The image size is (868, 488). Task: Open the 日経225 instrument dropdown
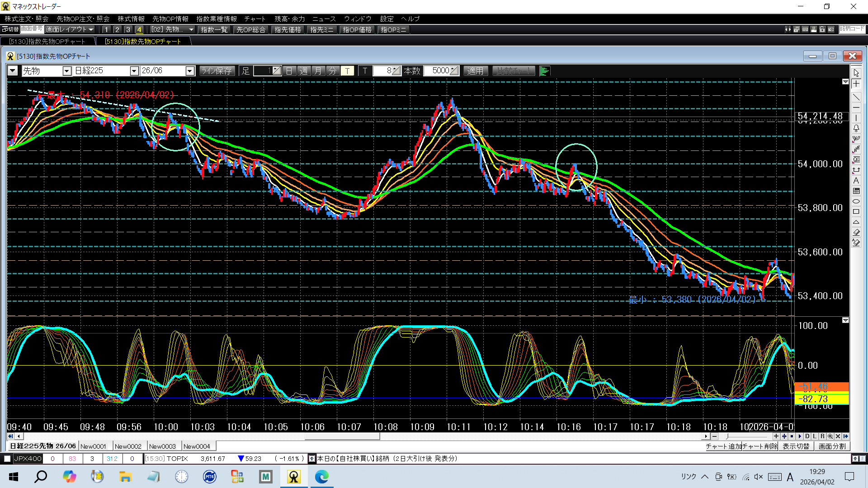click(x=134, y=71)
